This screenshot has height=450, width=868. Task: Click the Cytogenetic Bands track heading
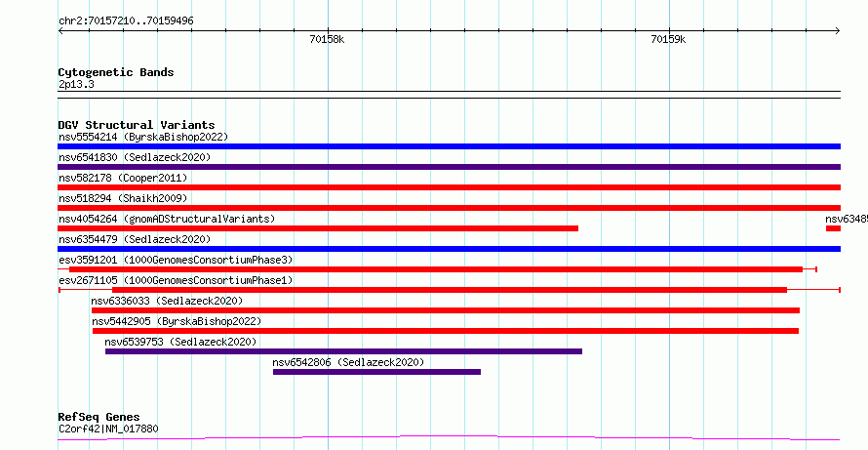[x=116, y=72]
